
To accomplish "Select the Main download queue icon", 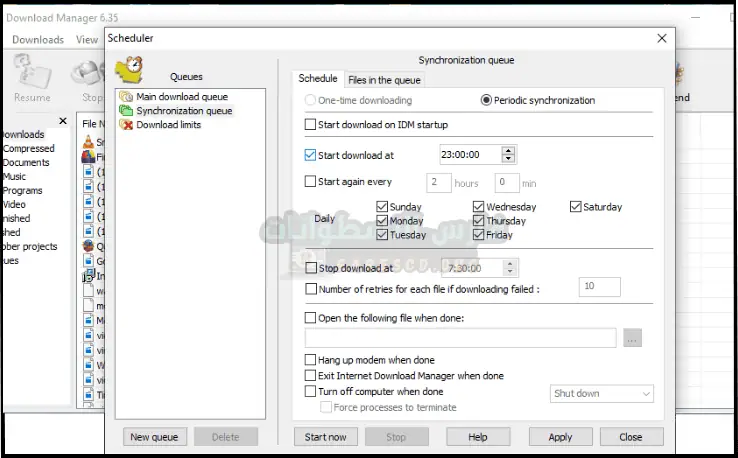I will click(x=126, y=97).
